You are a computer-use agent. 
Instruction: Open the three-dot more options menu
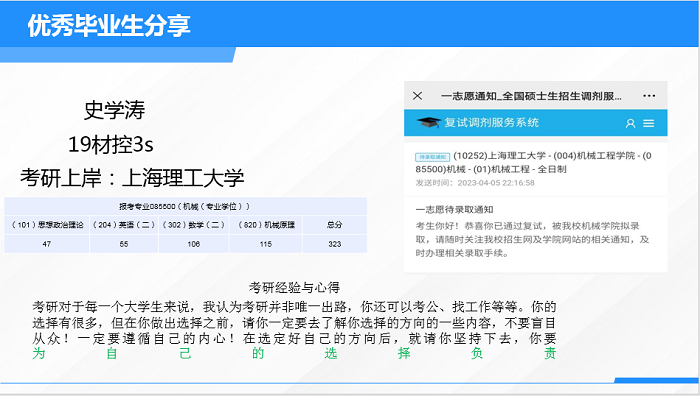click(649, 96)
